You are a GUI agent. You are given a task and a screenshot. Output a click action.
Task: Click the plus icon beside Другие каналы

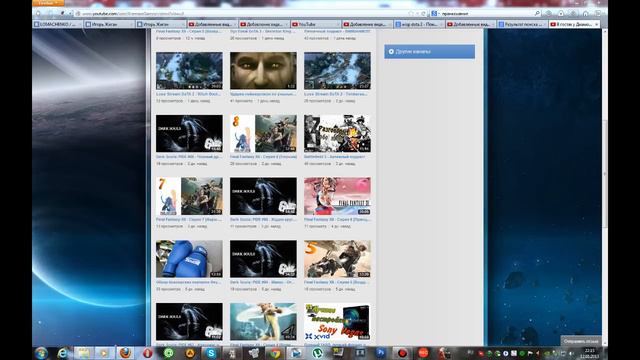(x=391, y=51)
